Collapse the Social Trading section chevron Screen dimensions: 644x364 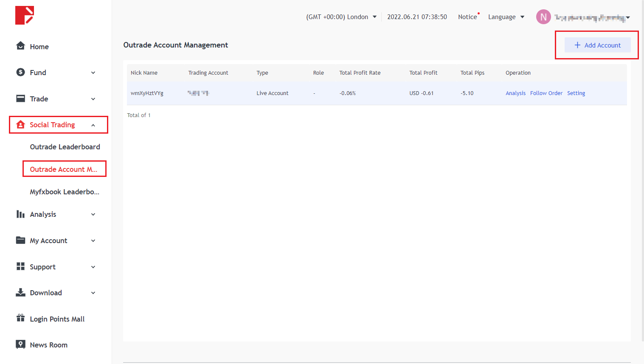pos(93,125)
